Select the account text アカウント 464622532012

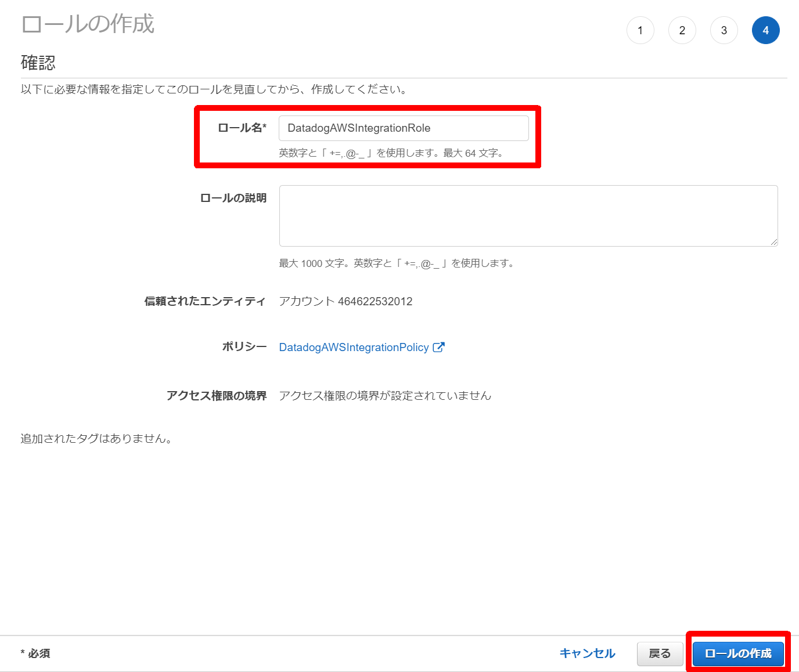click(x=346, y=301)
